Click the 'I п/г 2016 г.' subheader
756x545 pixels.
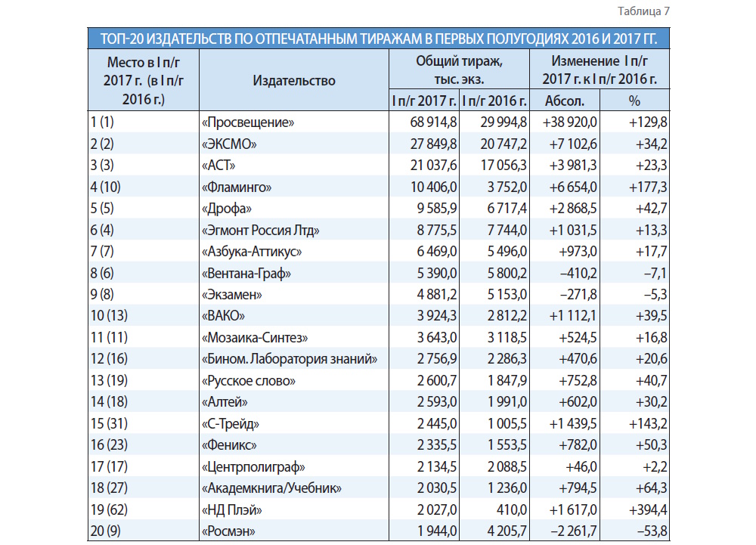point(494,101)
